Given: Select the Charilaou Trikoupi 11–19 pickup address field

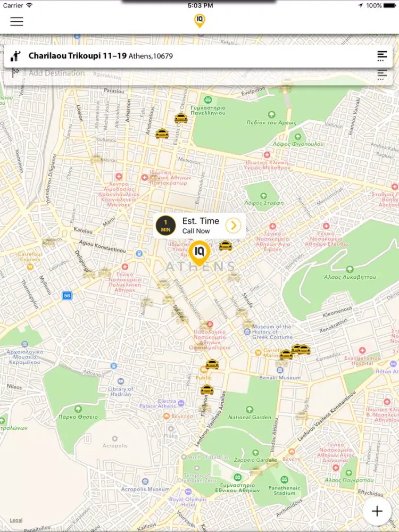Looking at the screenshot, I should pos(198,56).
